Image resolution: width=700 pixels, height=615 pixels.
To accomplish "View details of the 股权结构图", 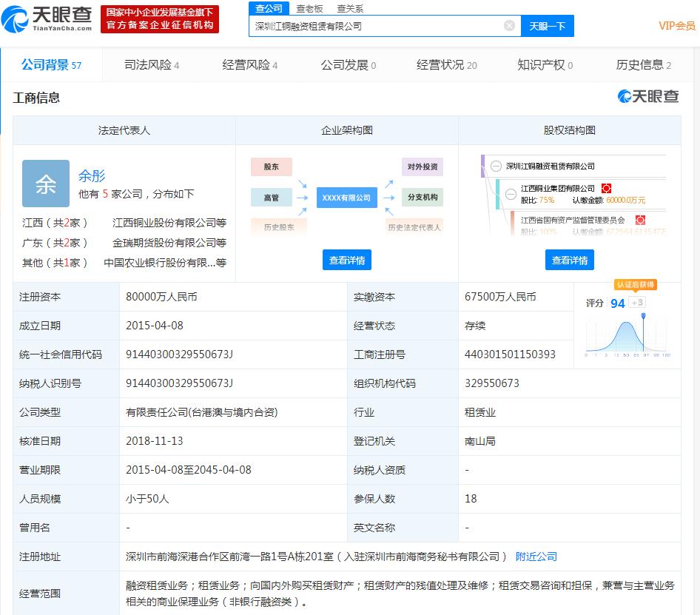I will [x=570, y=260].
